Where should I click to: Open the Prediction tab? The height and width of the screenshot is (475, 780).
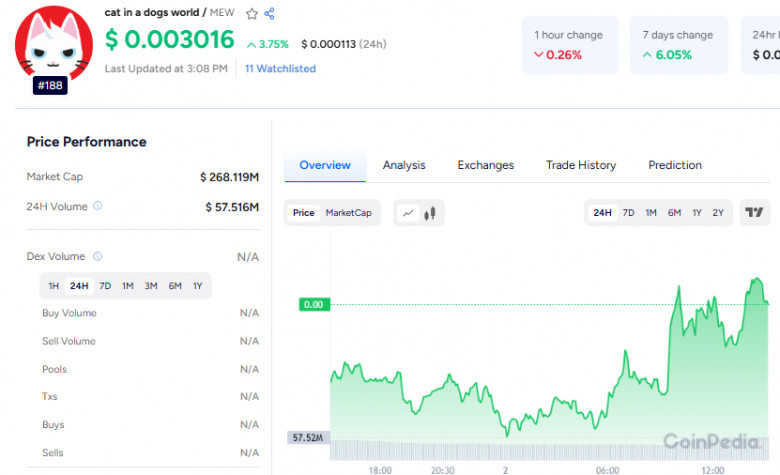coord(675,165)
